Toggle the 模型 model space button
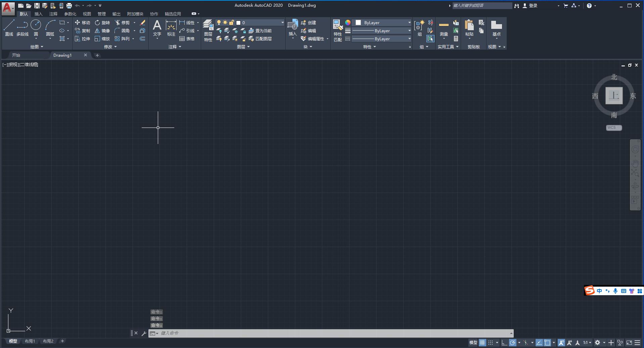The width and height of the screenshot is (644, 348). pos(473,343)
